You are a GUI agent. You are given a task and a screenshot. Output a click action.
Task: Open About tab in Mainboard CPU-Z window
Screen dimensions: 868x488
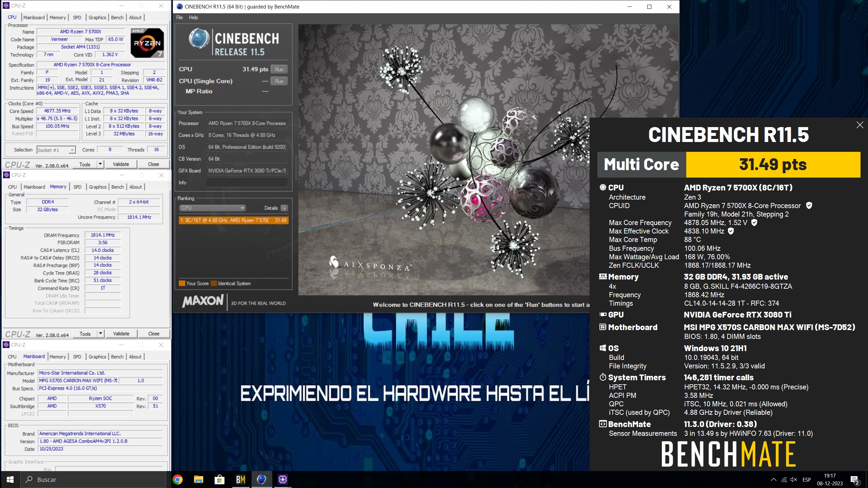coord(135,357)
